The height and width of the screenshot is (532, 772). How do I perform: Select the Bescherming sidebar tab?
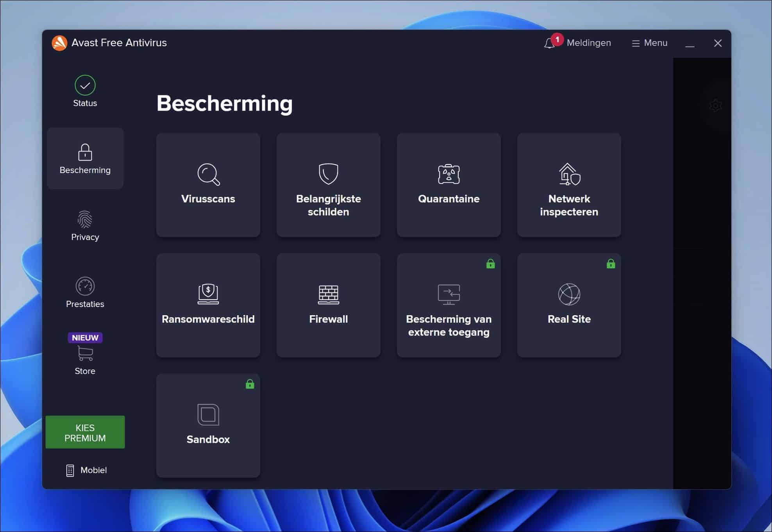pyautogui.click(x=85, y=159)
